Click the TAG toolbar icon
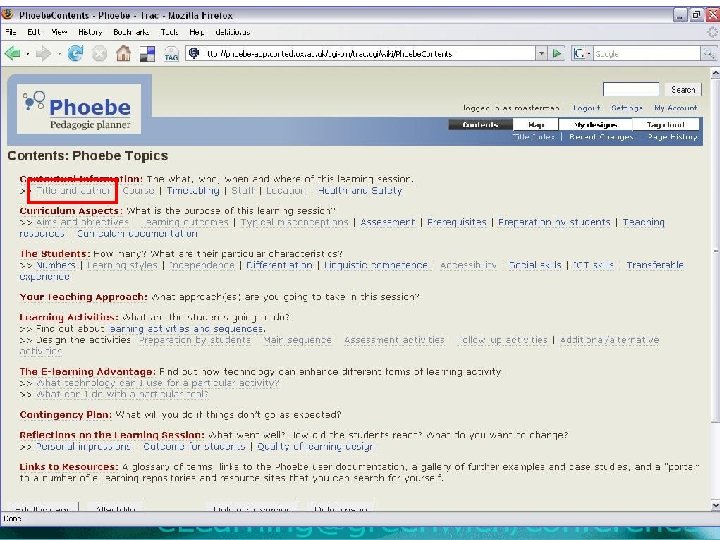720x540 pixels. click(171, 54)
